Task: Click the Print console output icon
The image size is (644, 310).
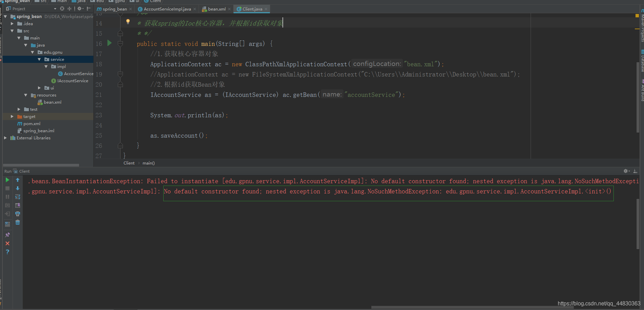Action: [x=18, y=214]
